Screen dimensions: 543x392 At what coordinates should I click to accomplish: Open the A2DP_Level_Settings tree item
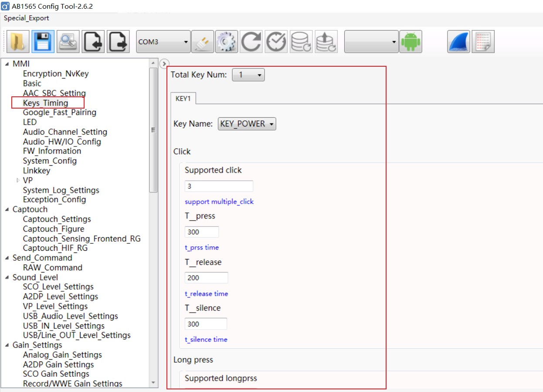60,297
